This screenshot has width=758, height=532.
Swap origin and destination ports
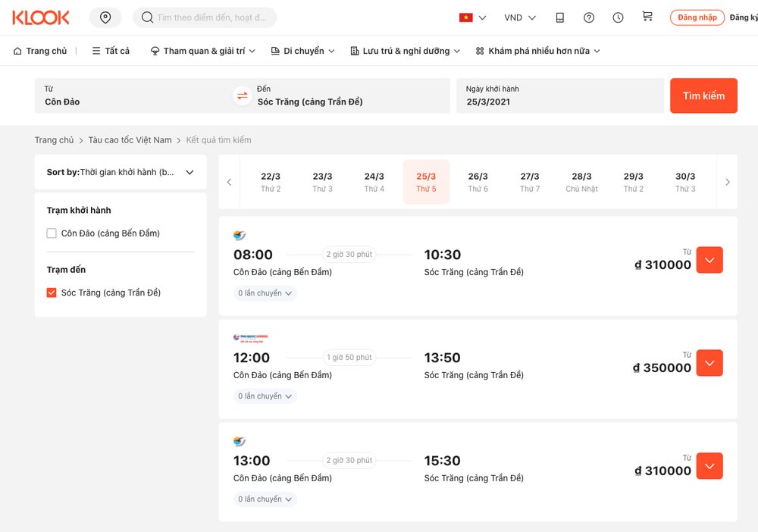pos(242,95)
